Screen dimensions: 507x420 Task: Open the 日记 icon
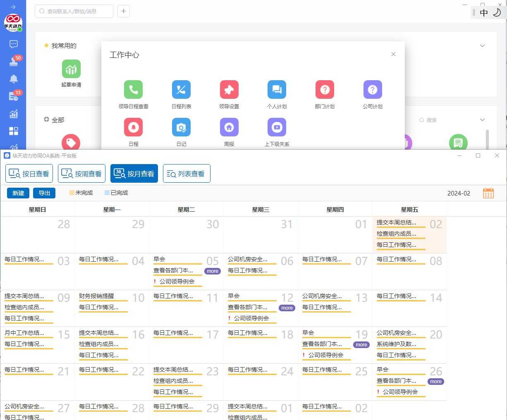(181, 127)
